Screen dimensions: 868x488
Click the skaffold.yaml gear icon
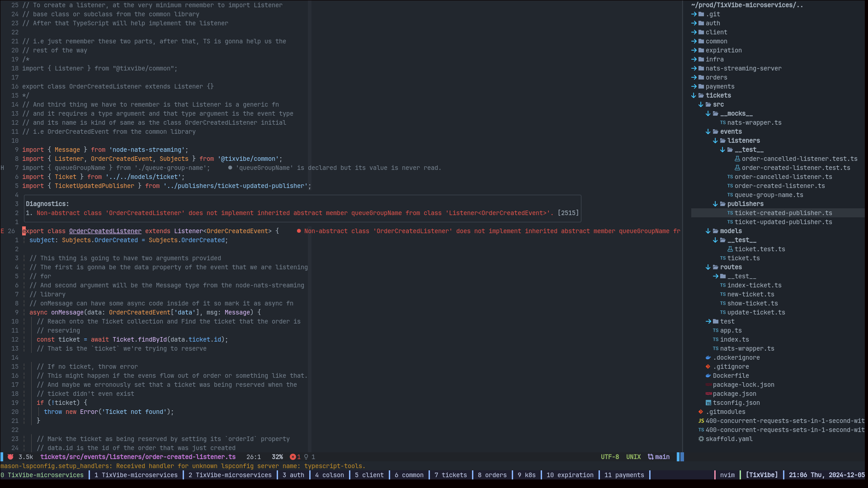tap(701, 439)
